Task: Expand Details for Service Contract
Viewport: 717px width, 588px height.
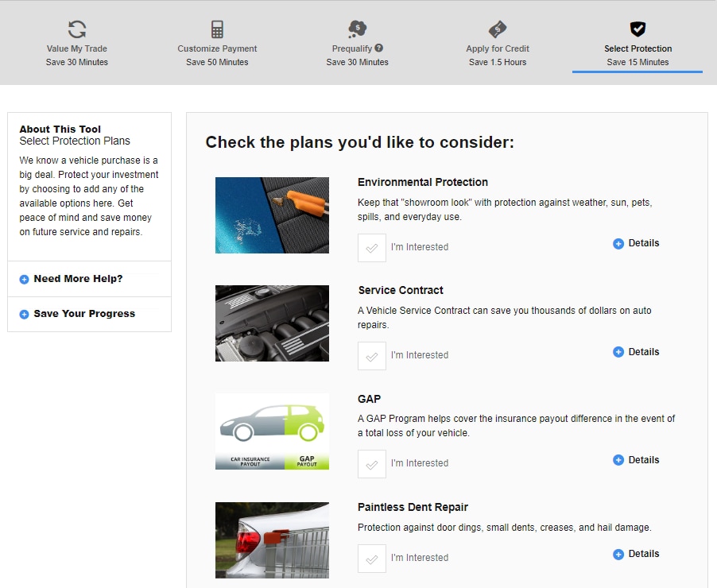Action: tap(636, 352)
